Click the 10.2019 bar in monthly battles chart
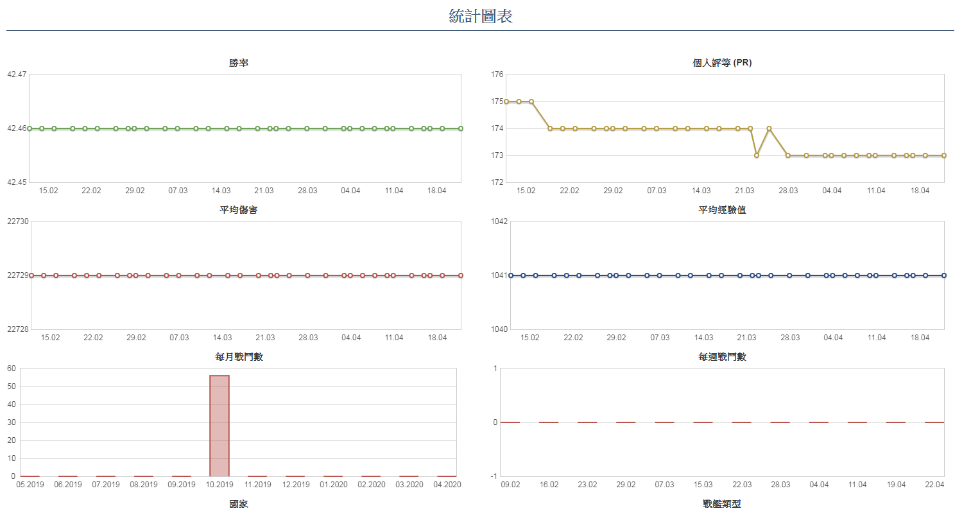Screen dimensions: 980x511 click(x=219, y=426)
